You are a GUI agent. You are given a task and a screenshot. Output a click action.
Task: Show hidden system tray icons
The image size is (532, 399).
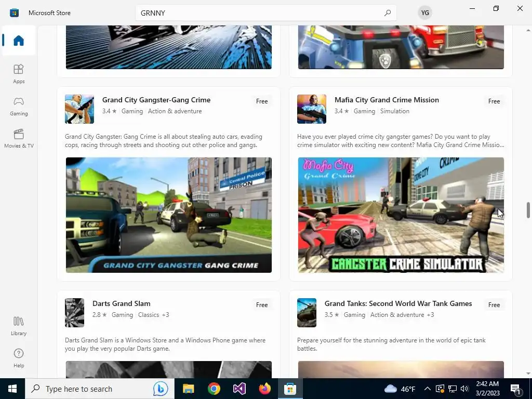point(428,389)
